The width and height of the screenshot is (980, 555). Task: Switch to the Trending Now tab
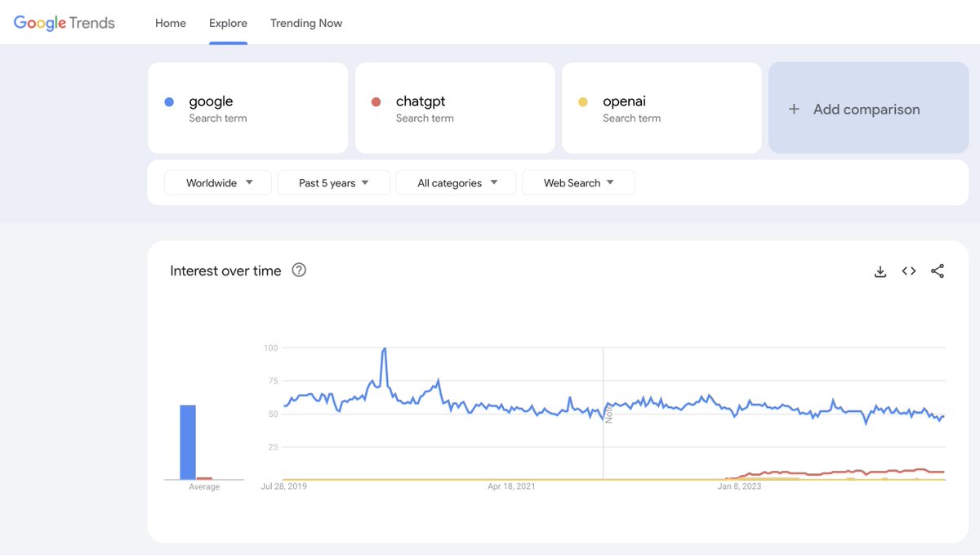click(x=306, y=23)
